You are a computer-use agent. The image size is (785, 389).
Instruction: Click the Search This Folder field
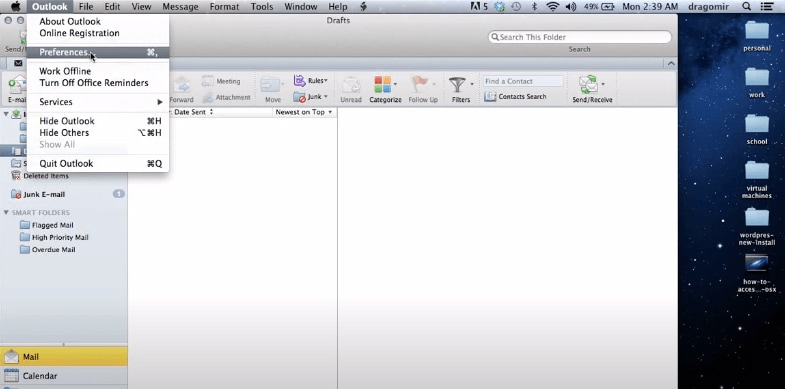(580, 37)
